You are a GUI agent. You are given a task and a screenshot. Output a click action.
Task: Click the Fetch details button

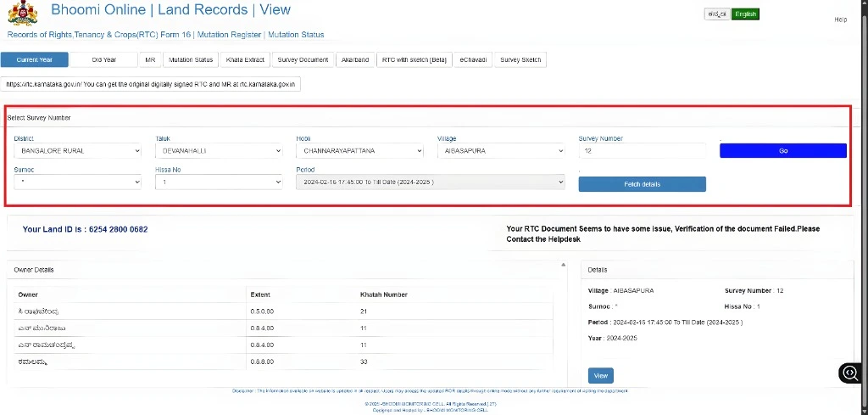(642, 184)
